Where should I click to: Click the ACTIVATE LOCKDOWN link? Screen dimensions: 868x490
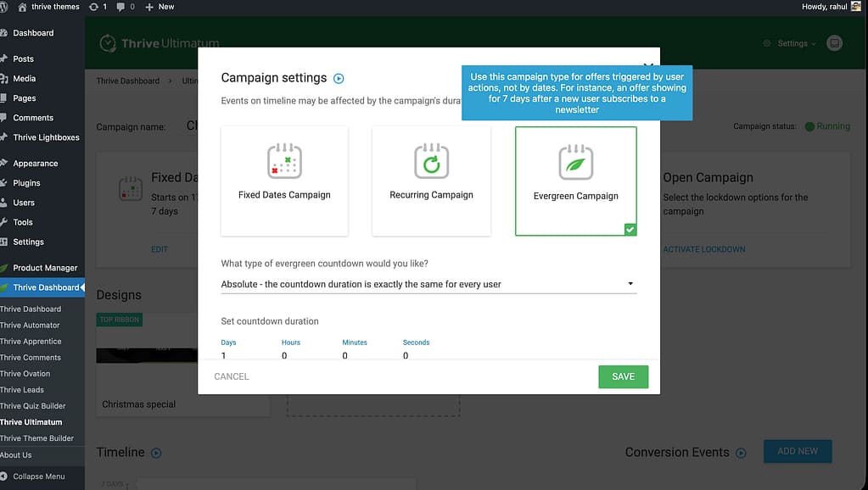[x=703, y=249]
